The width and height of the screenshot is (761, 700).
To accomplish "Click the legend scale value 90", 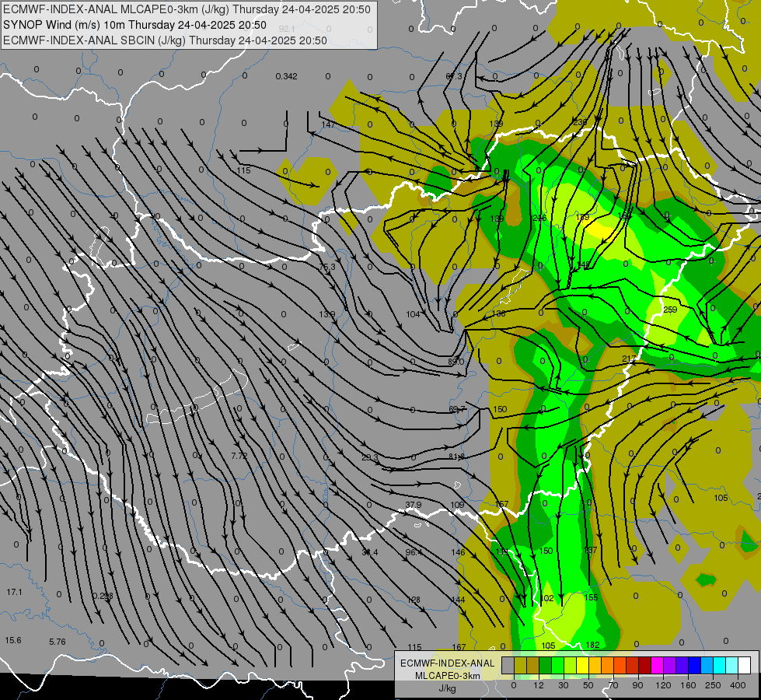I will pos(637,685).
